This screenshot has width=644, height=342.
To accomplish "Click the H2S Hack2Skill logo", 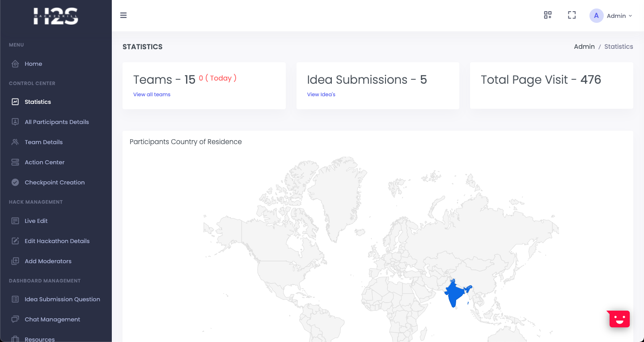I will point(56,16).
